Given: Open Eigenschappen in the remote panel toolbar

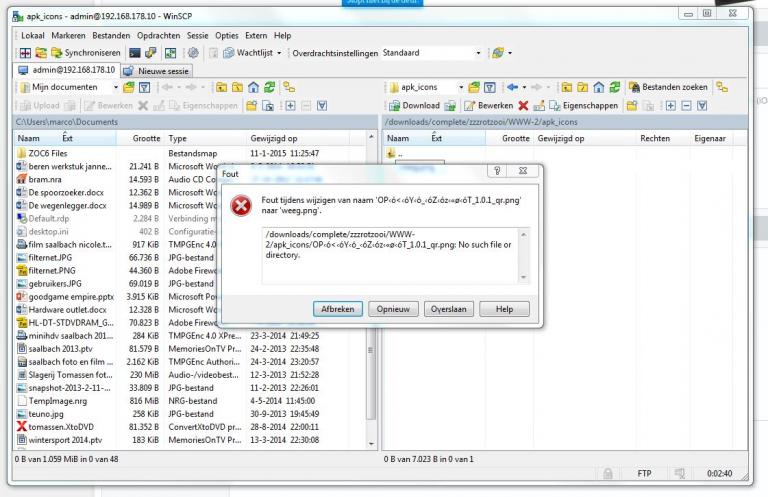Looking at the screenshot, I should (x=581, y=105).
